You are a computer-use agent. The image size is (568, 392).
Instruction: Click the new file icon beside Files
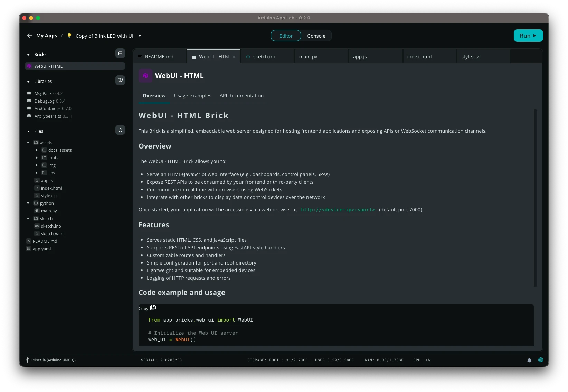click(120, 130)
